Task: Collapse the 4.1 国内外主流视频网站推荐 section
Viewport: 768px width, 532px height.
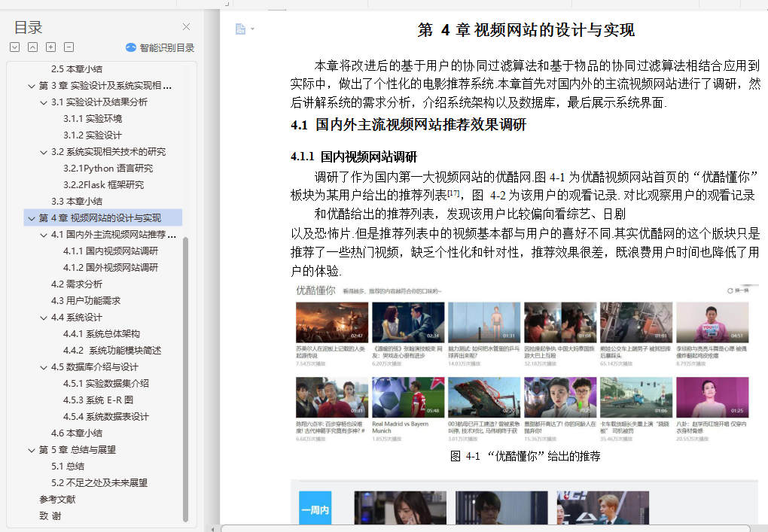Action: pyautogui.click(x=44, y=235)
